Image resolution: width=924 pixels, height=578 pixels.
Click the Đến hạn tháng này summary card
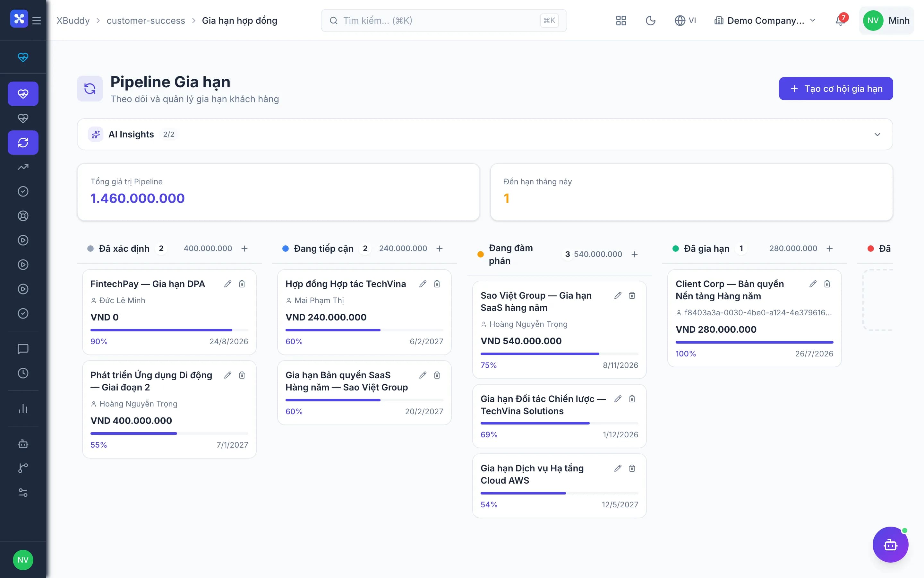click(x=691, y=192)
